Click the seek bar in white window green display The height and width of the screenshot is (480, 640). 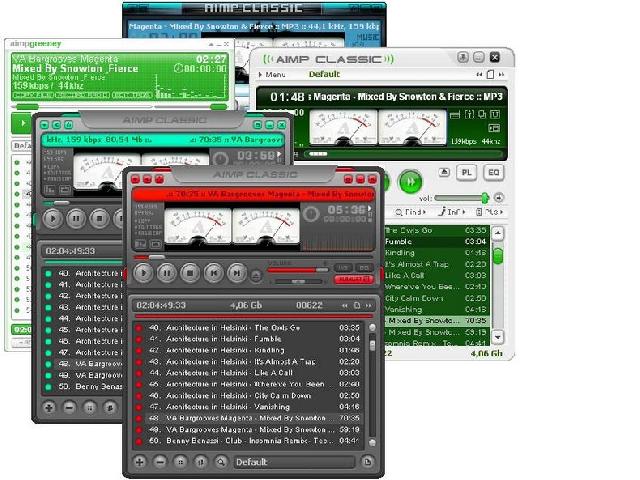[x=402, y=154]
